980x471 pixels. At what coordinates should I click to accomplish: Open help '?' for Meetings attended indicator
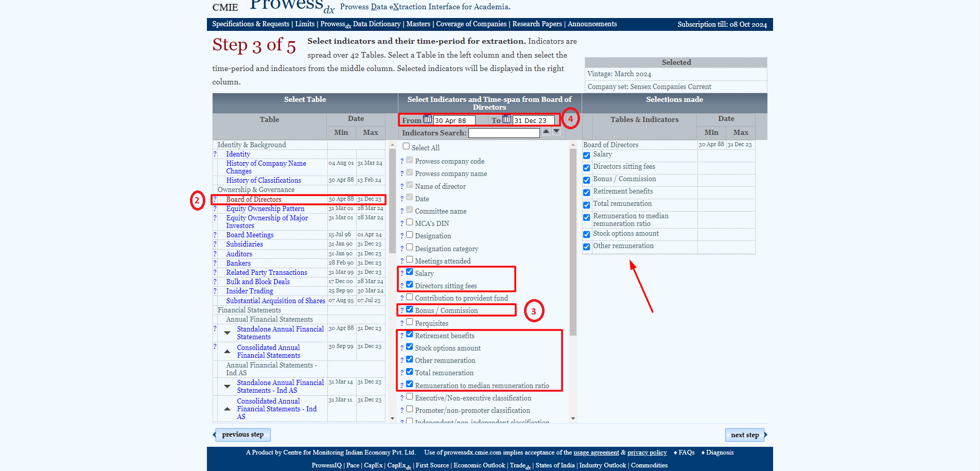point(402,261)
